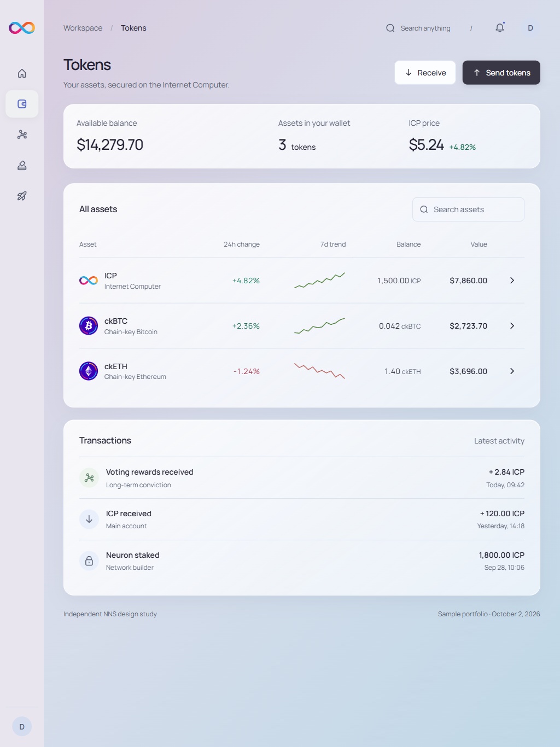
Task: Click the ckBTC Bitcoin token logo
Action: coord(89,326)
